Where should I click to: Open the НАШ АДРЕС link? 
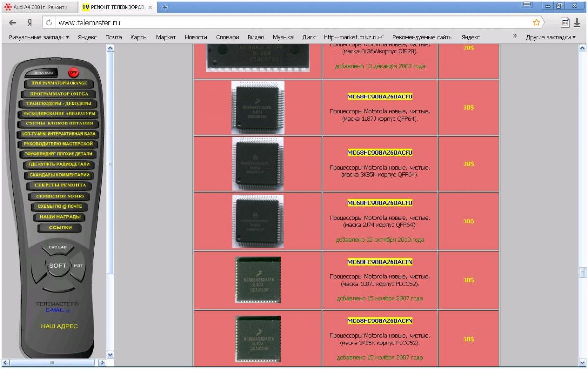pyautogui.click(x=59, y=326)
